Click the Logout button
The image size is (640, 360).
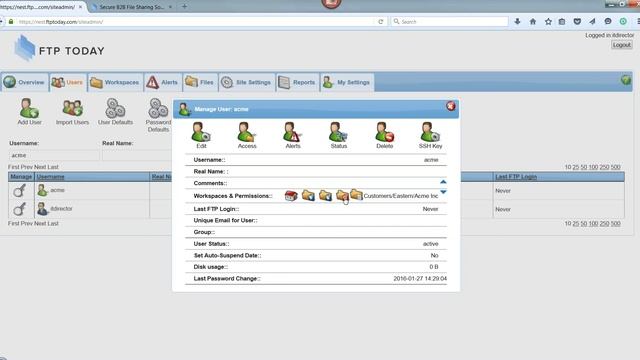pos(622,45)
